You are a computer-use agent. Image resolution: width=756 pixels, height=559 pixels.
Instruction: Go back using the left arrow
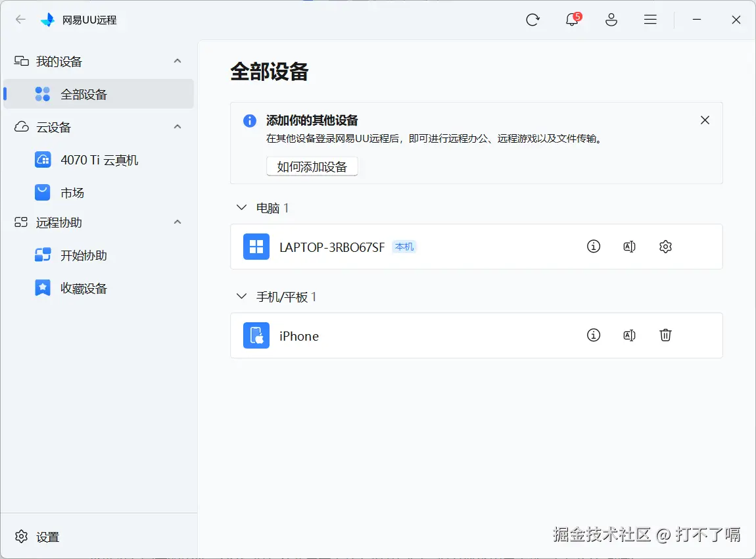20,19
